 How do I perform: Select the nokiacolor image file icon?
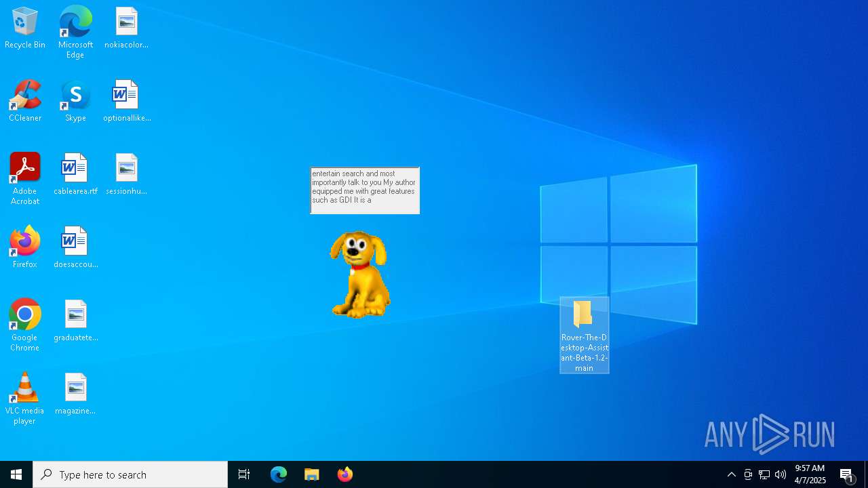tap(126, 28)
